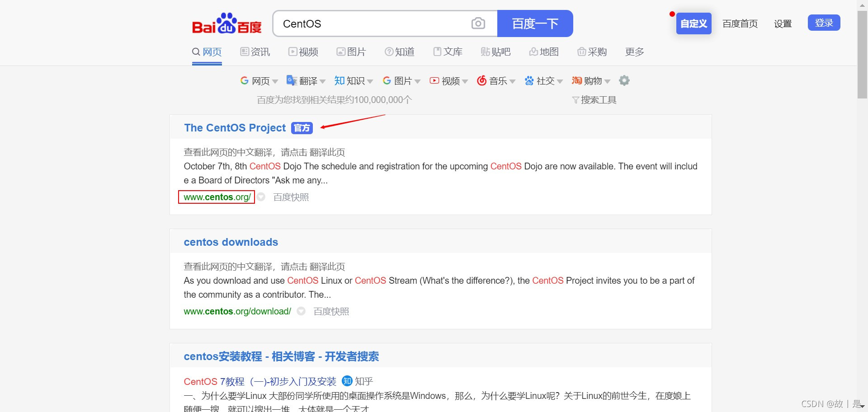Viewport: 868px width, 412px height.
Task: Click 翻译此页 in centos downloads result
Action: coord(327,267)
